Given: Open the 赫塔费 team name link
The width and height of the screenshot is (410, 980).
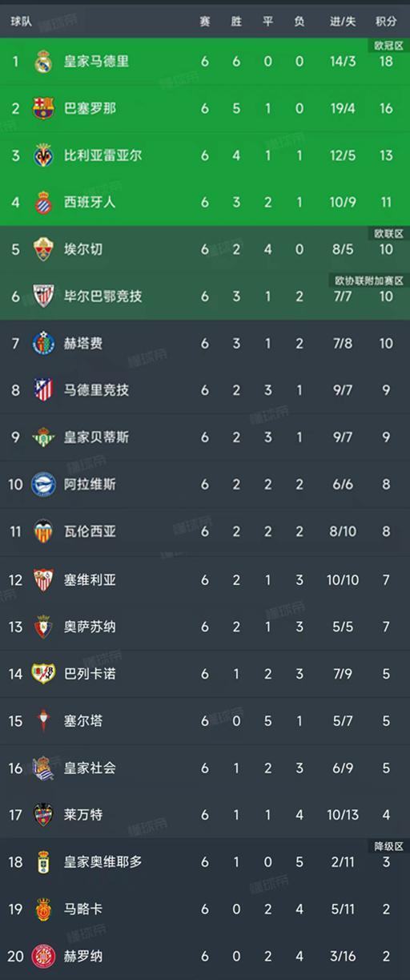Looking at the screenshot, I should click(83, 344).
